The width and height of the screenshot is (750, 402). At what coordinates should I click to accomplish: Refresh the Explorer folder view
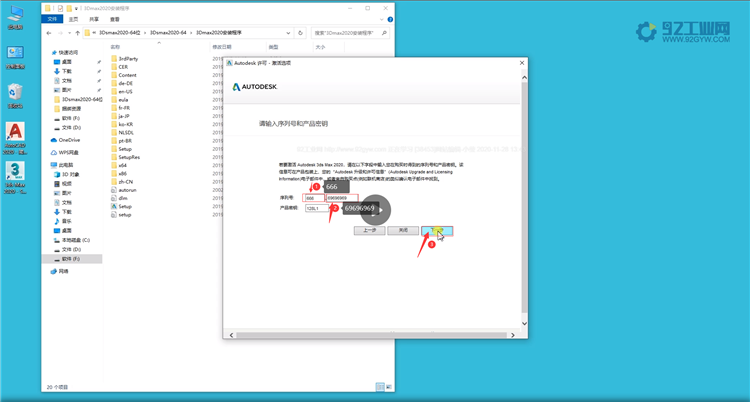300,33
